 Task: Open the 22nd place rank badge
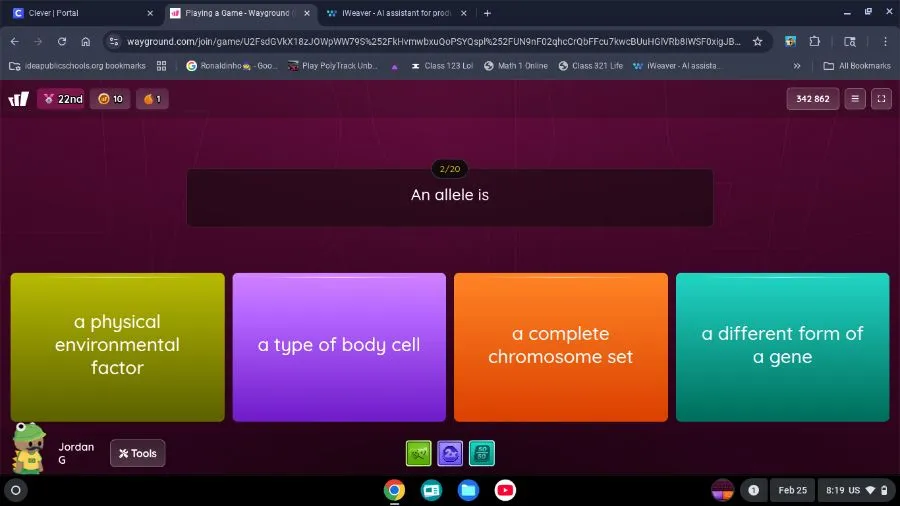63,99
